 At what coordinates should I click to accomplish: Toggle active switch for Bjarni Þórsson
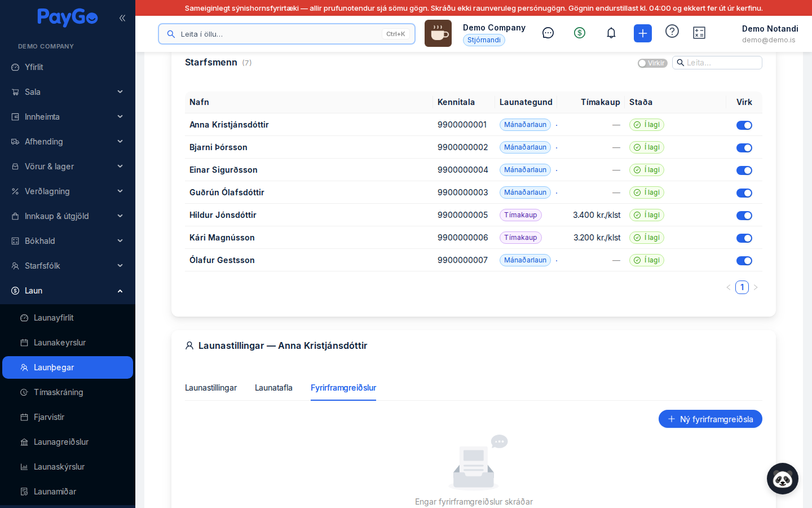coord(744,148)
